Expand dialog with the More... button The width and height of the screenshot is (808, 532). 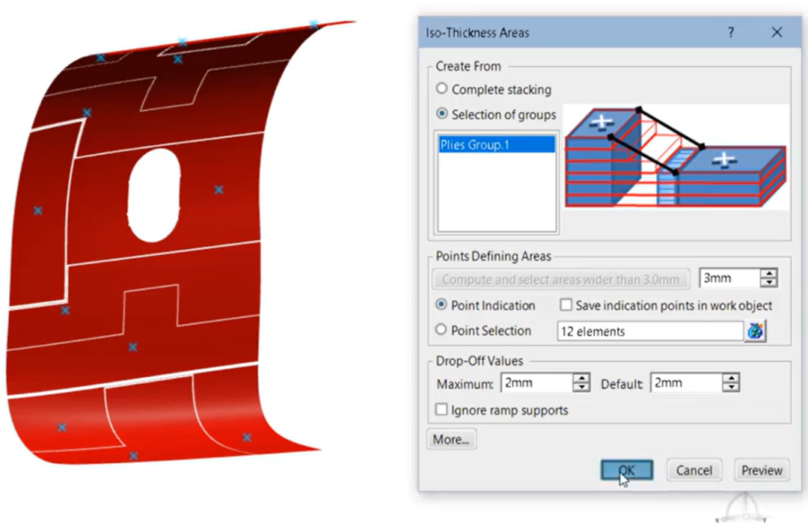[451, 439]
